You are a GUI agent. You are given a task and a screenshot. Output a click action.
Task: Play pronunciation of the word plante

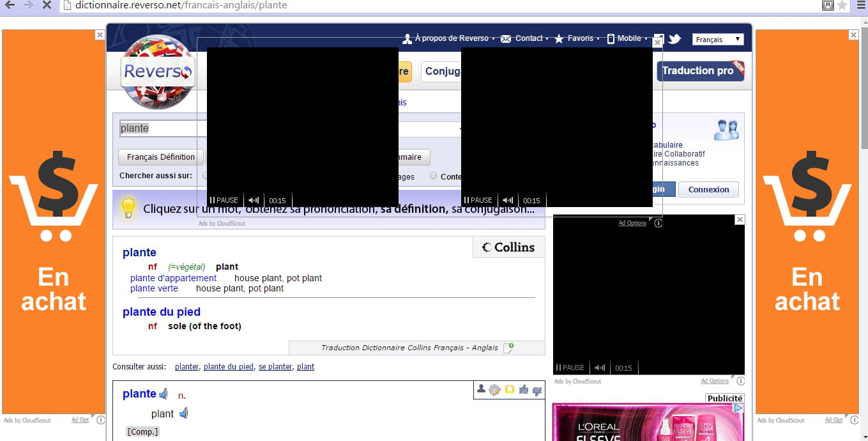164,394
